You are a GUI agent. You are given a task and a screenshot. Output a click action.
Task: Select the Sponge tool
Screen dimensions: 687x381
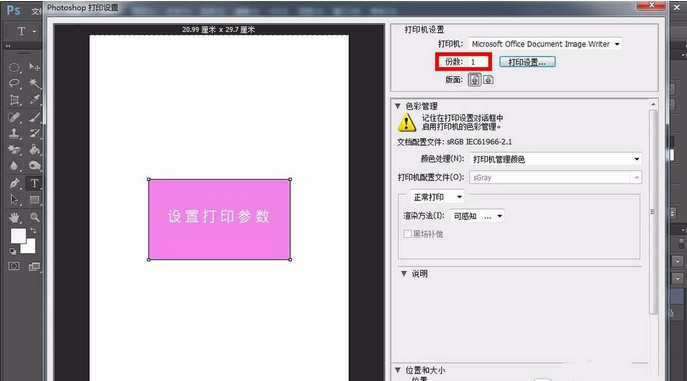pos(34,166)
